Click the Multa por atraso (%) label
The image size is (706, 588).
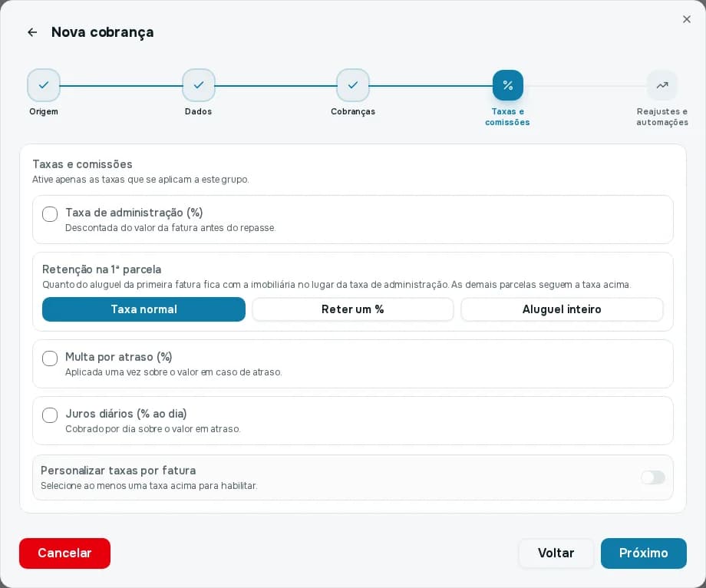[119, 357]
